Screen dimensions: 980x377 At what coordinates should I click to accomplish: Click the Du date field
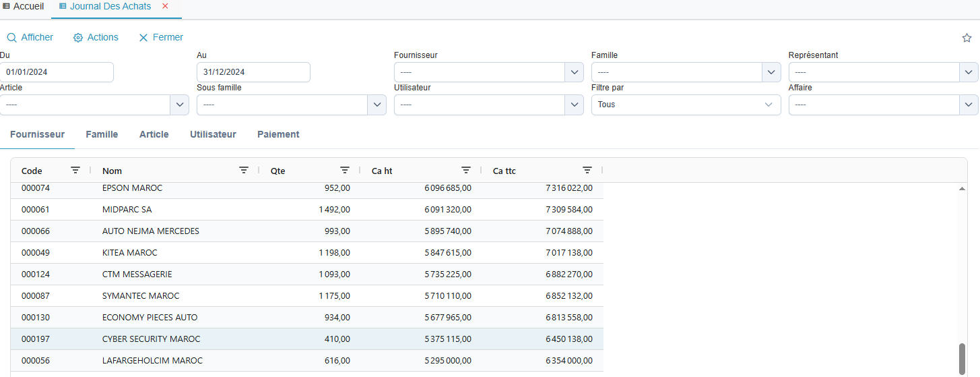point(57,72)
